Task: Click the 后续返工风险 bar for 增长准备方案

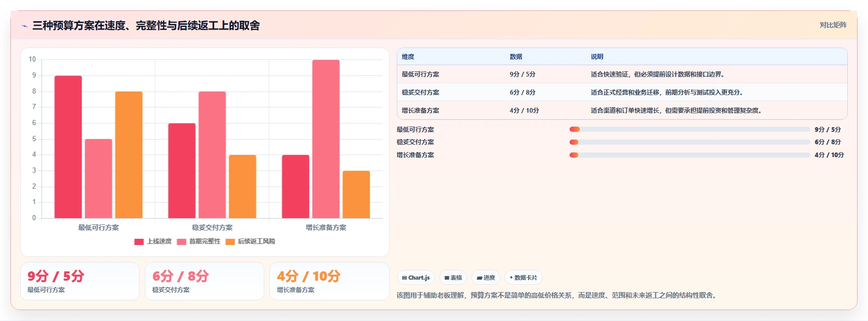Action: (x=356, y=194)
